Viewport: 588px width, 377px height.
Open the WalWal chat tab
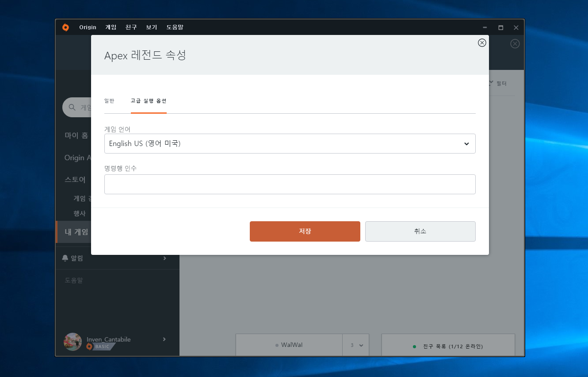tap(289, 345)
